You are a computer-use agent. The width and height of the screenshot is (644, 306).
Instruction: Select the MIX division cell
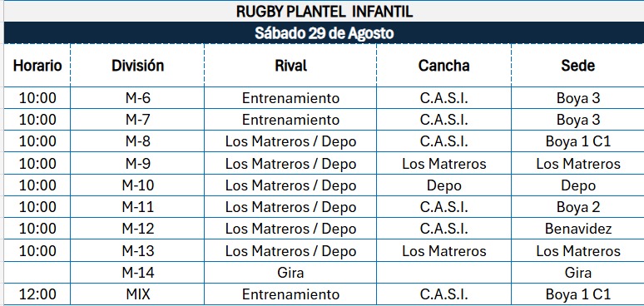(137, 294)
